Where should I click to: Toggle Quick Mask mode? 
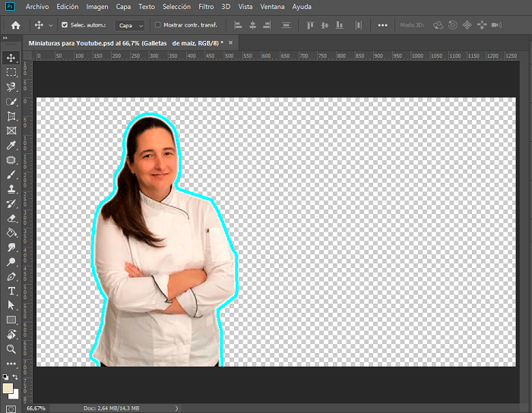pos(11,409)
